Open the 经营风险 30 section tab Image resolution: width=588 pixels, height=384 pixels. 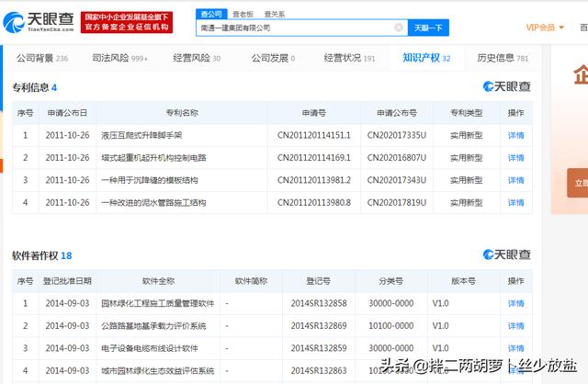(197, 58)
